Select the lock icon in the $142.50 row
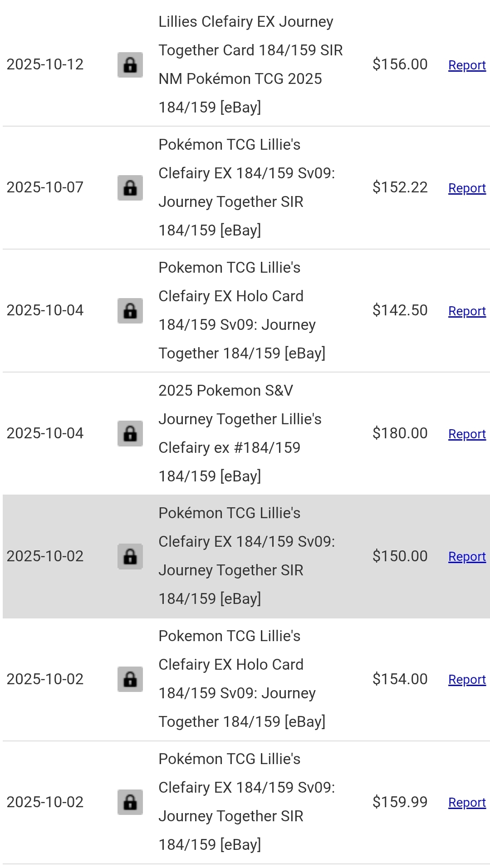Viewport: 490px width, 868px height. point(130,311)
